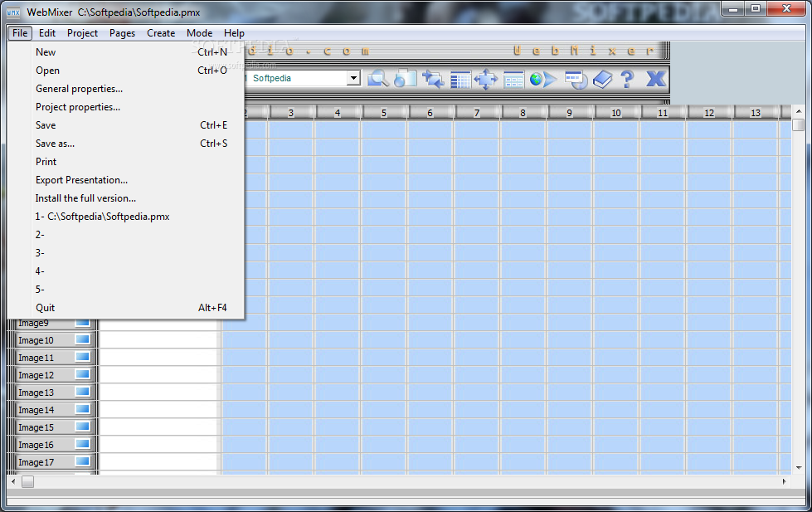
Task: Click the blue screen icon beside Image11
Action: point(83,357)
